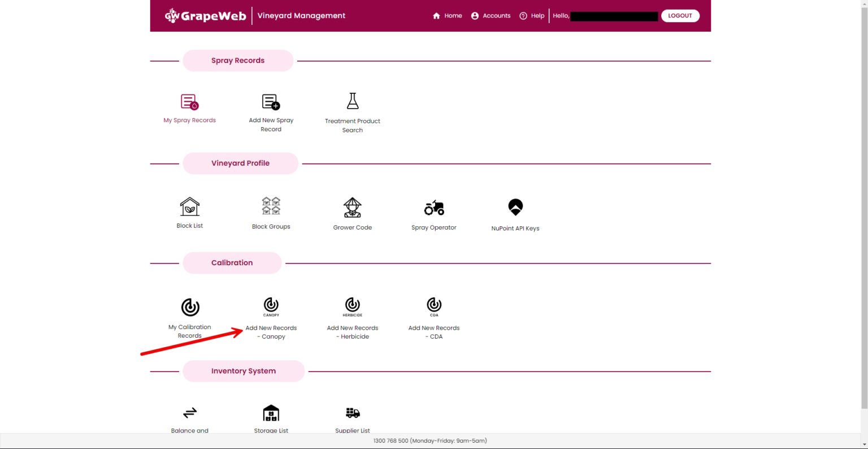Click Add New Records - Canopy label

(x=271, y=332)
